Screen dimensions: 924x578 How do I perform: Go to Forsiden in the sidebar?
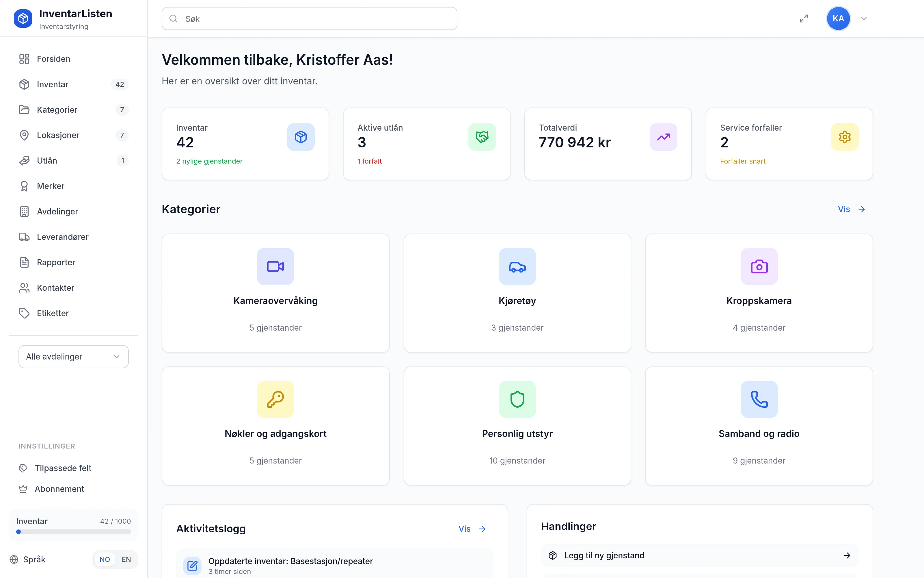[x=74, y=59]
